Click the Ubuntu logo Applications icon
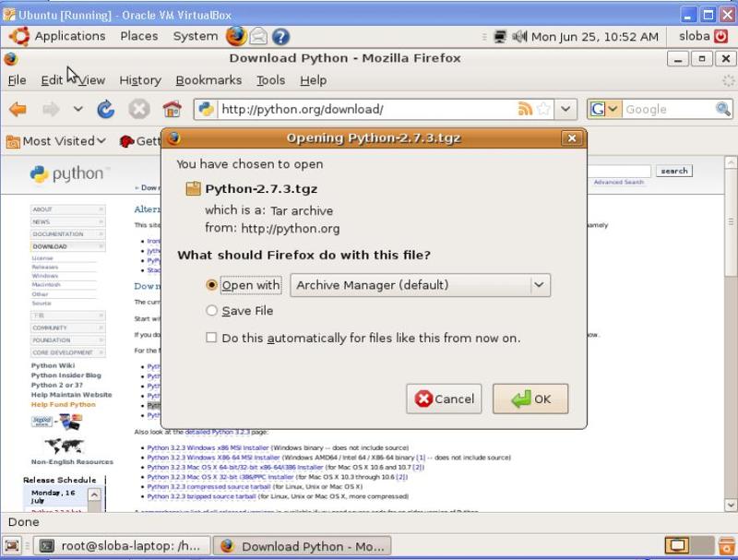Viewport: 738px width, 560px height. [19, 36]
